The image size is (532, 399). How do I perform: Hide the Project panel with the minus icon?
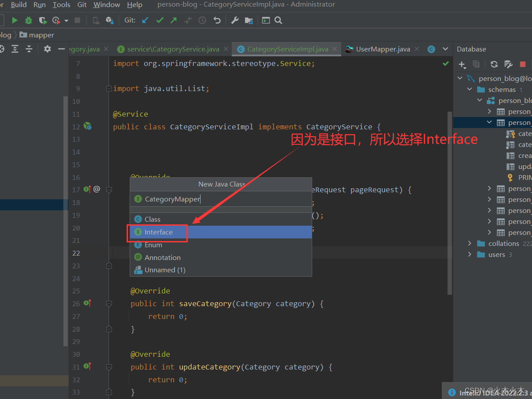click(x=62, y=49)
